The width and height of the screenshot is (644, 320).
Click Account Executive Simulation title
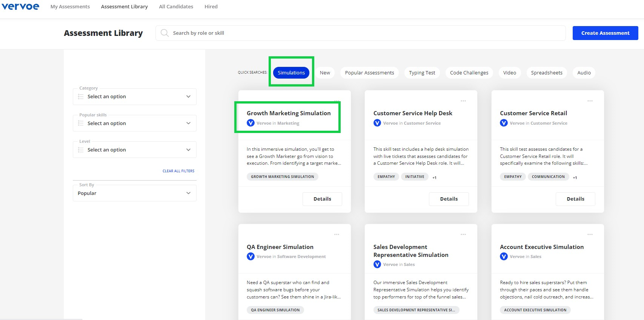pyautogui.click(x=542, y=247)
